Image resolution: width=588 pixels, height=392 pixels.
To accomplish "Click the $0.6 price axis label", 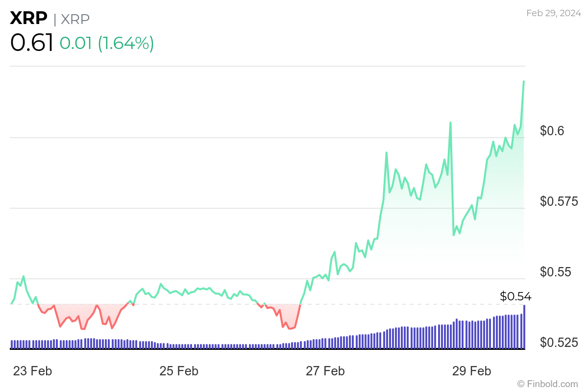I will point(552,131).
